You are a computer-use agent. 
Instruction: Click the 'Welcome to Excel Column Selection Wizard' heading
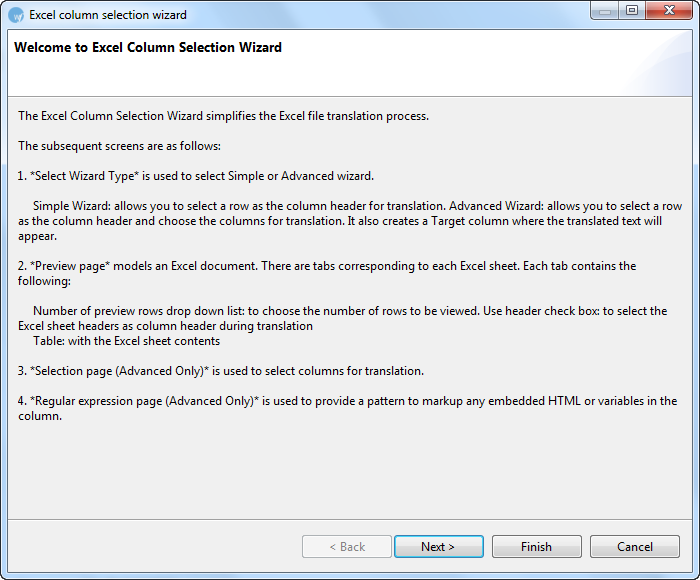(148, 47)
